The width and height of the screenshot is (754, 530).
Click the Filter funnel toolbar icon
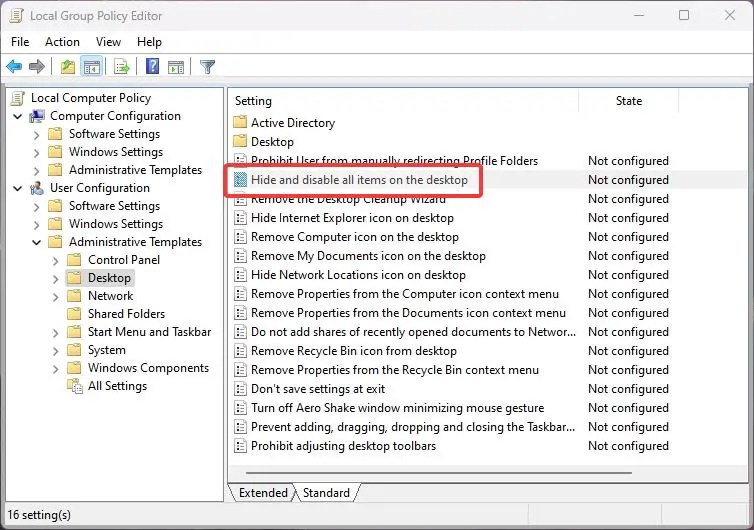[207, 66]
